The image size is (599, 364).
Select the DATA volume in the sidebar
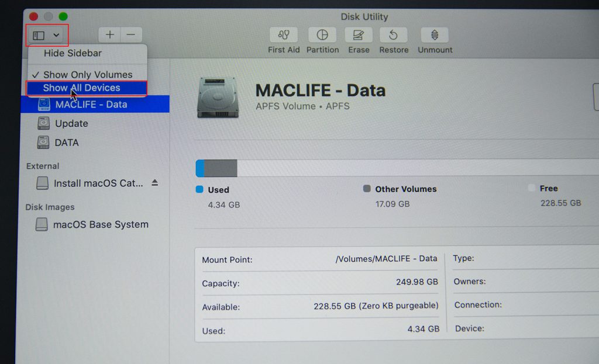(x=67, y=143)
